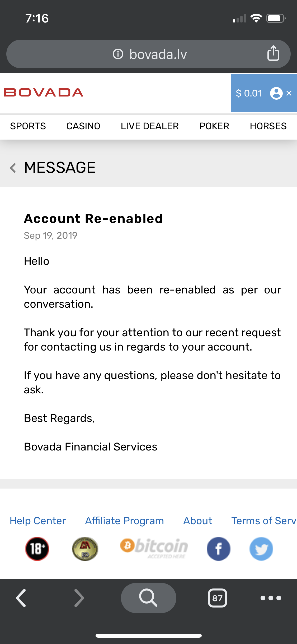Click the 18+ age restriction badge
The image size is (297, 644).
coord(37,549)
